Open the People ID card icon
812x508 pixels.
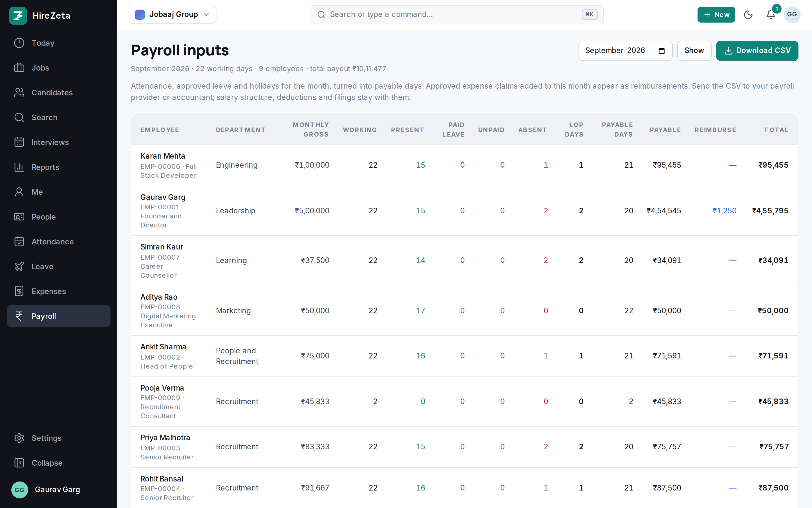[19, 217]
